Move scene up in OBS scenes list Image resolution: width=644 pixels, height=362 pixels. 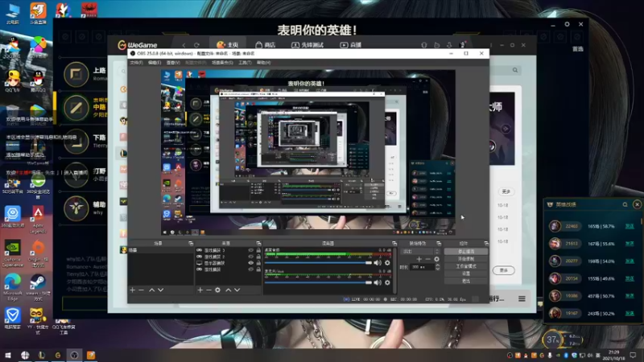click(x=151, y=290)
